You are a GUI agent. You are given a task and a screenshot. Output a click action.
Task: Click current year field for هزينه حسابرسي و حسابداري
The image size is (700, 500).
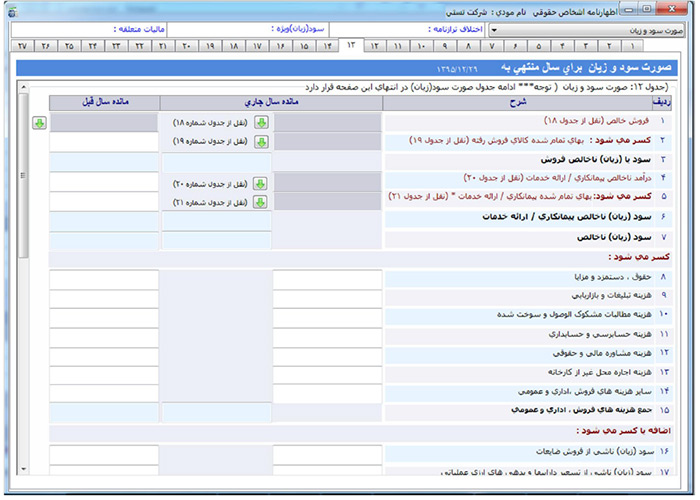coord(327,335)
